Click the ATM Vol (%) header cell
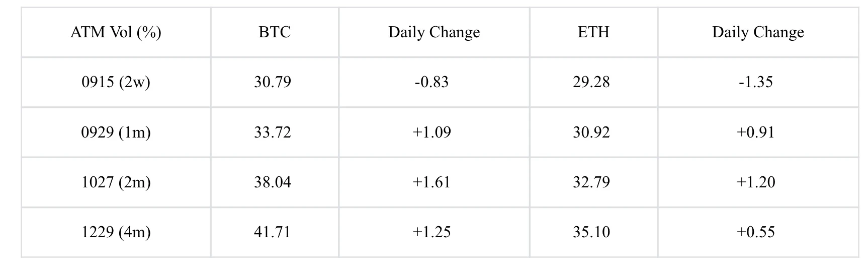Viewport: 868px width, 271px height. click(116, 32)
